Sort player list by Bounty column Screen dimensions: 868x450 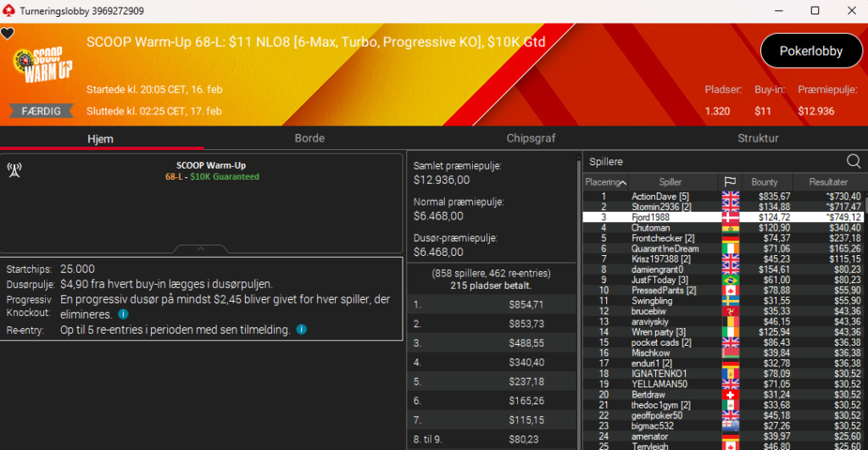click(764, 182)
